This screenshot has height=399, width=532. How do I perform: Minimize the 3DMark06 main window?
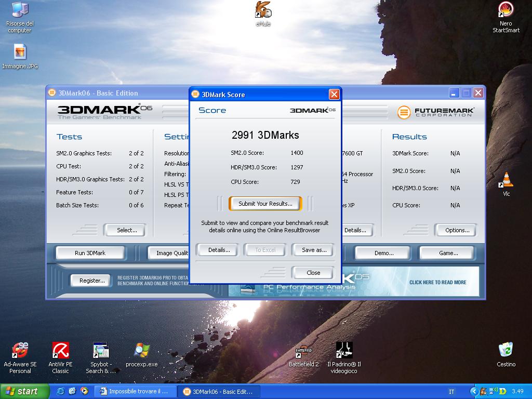[454, 93]
